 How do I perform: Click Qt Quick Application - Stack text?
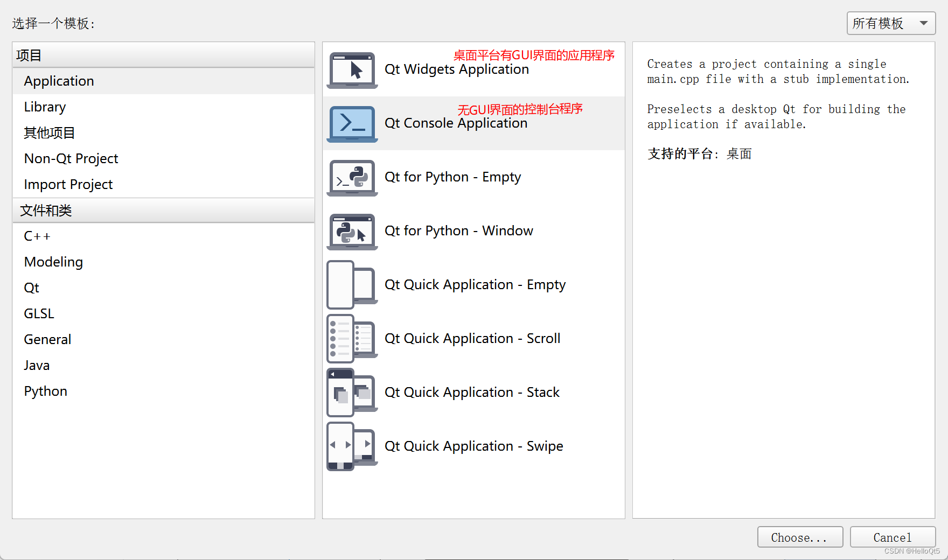pyautogui.click(x=472, y=393)
